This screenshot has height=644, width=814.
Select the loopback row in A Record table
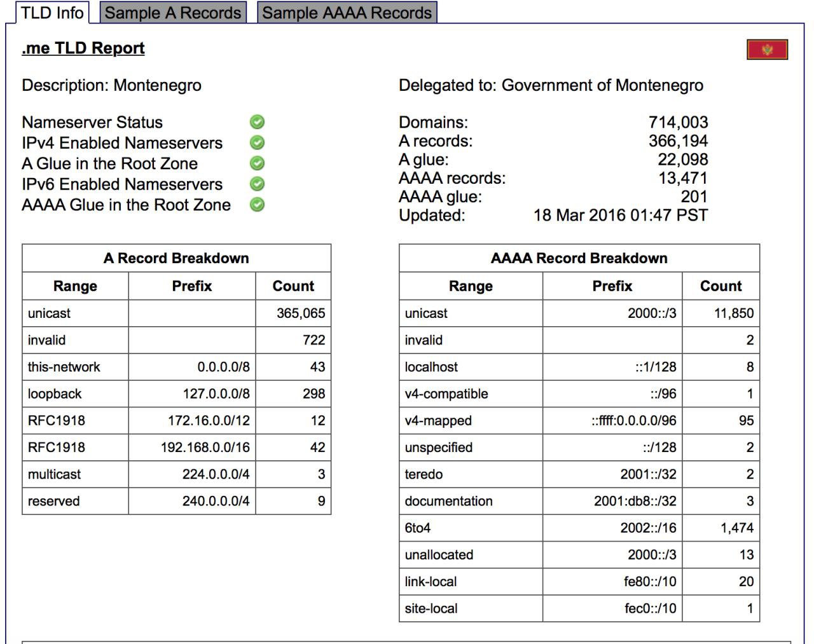click(x=176, y=394)
